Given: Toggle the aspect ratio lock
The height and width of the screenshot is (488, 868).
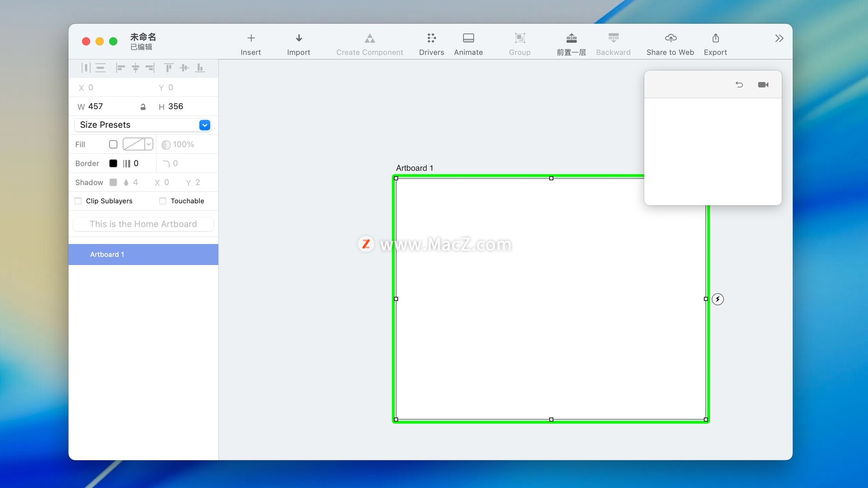Looking at the screenshot, I should pyautogui.click(x=143, y=107).
